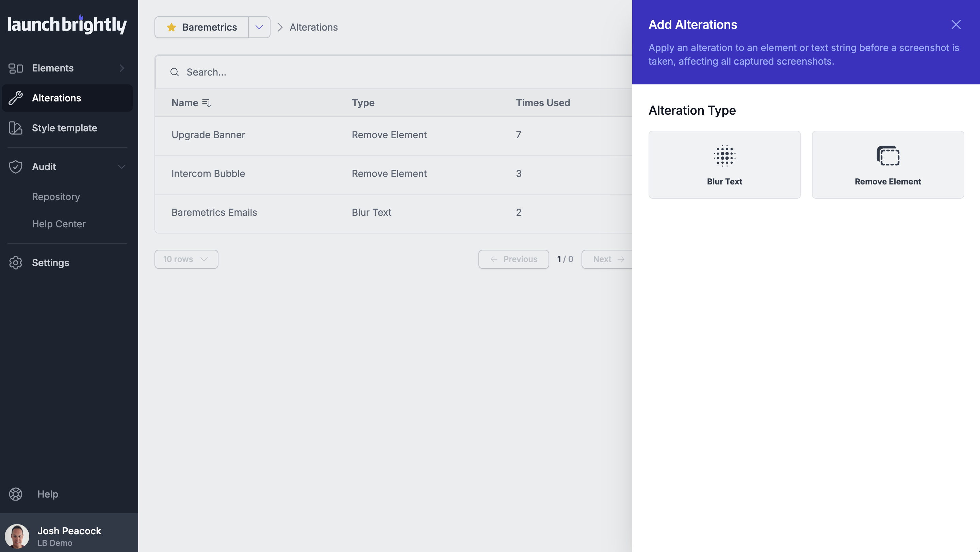Choose the Blur Text alteration type
This screenshot has height=552, width=980.
click(724, 165)
